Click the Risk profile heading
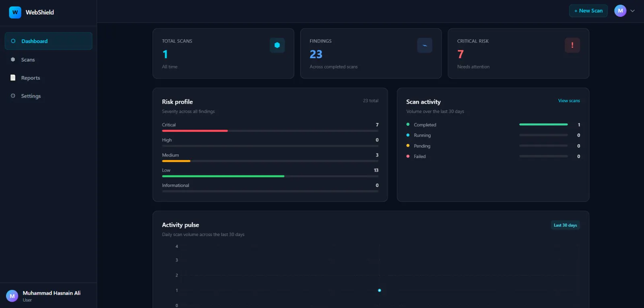The width and height of the screenshot is (644, 308). pos(178,102)
